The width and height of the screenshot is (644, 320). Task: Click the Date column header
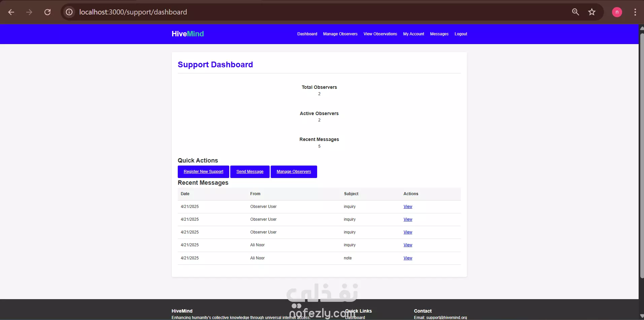(x=185, y=194)
